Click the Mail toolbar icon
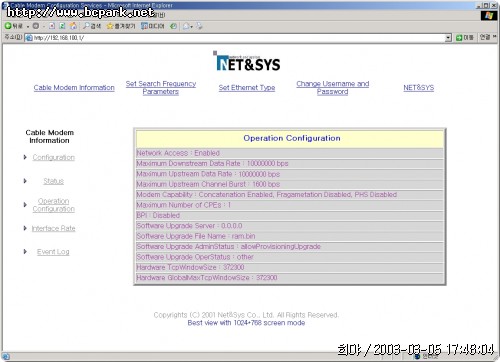 (186, 26)
